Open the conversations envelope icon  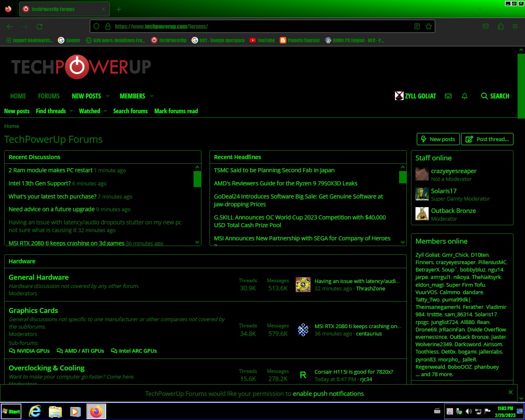click(448, 96)
